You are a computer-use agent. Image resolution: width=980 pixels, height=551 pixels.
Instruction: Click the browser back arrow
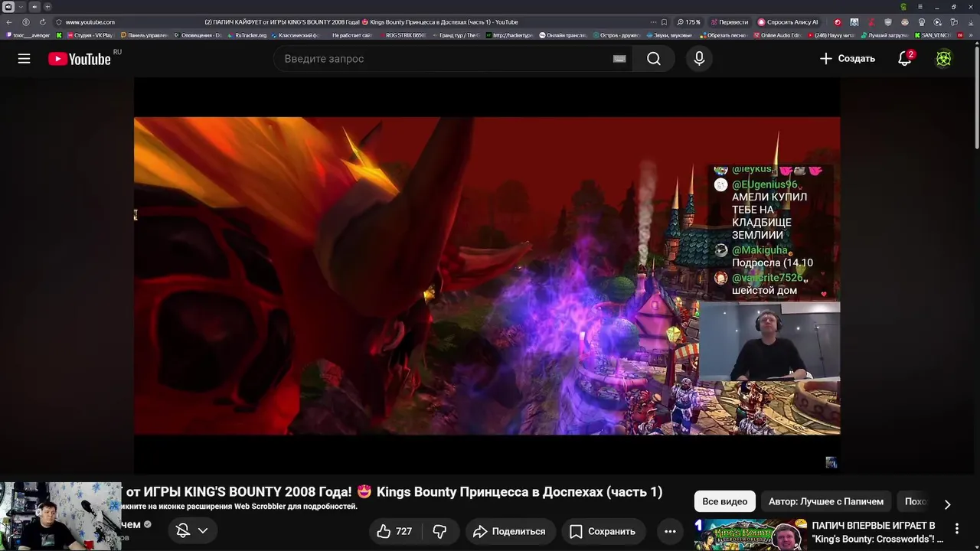(x=9, y=22)
